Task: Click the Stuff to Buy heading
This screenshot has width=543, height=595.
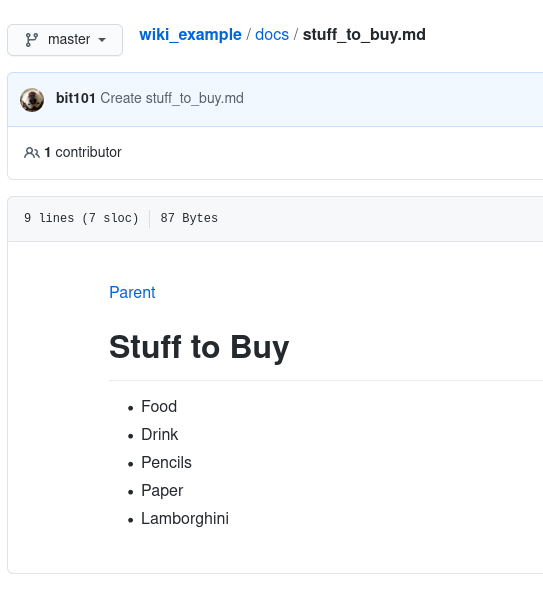Action: point(199,347)
